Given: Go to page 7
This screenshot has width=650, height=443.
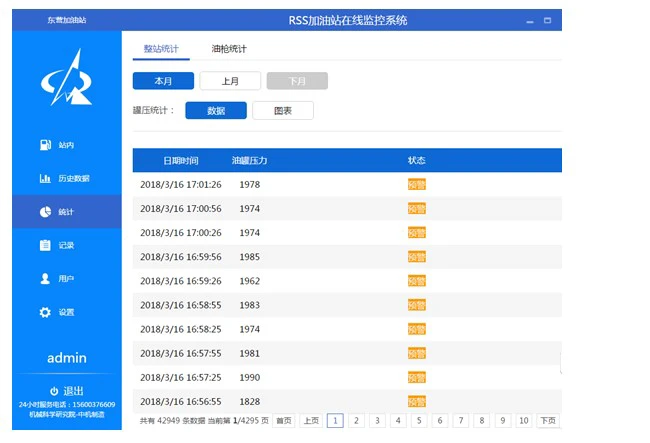Looking at the screenshot, I should pos(461,421).
